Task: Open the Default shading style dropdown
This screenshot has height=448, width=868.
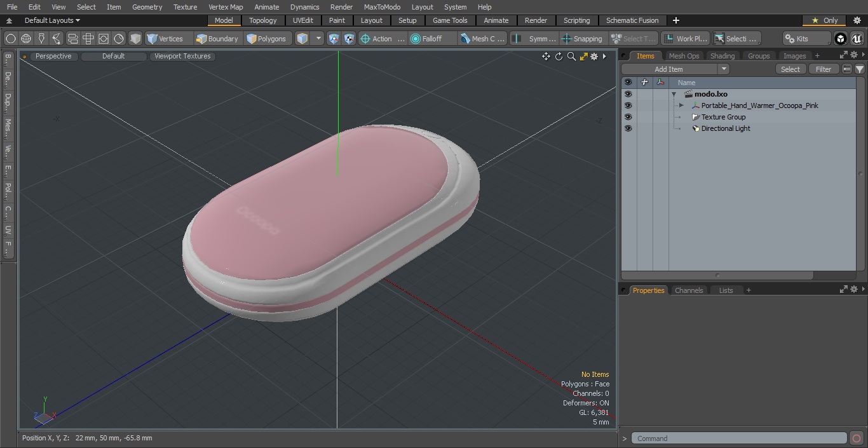Action: coord(114,57)
